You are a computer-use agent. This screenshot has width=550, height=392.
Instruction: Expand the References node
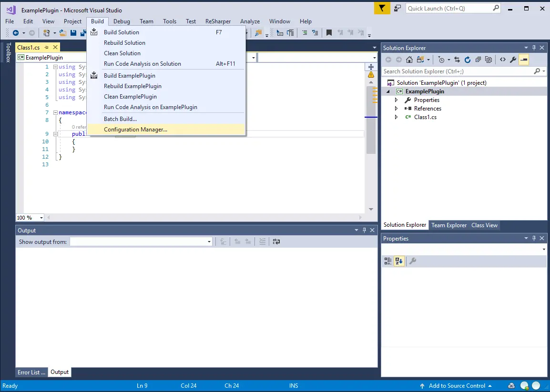pyautogui.click(x=396, y=109)
